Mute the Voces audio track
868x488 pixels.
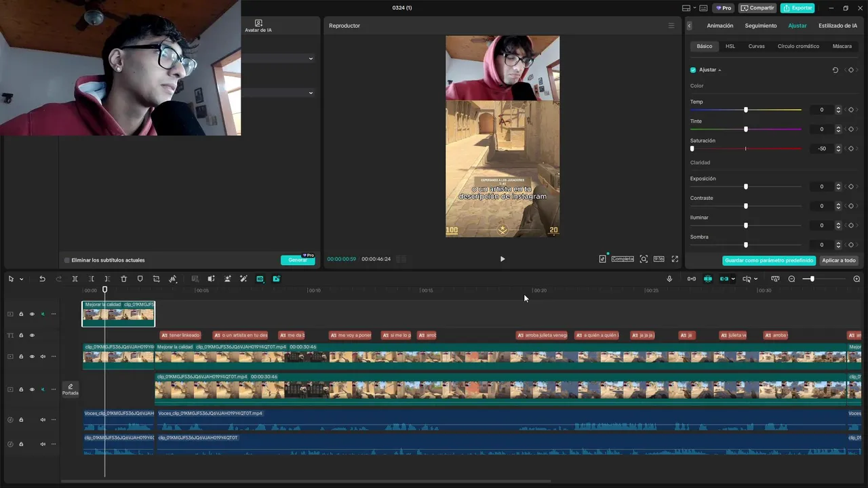pos(43,420)
